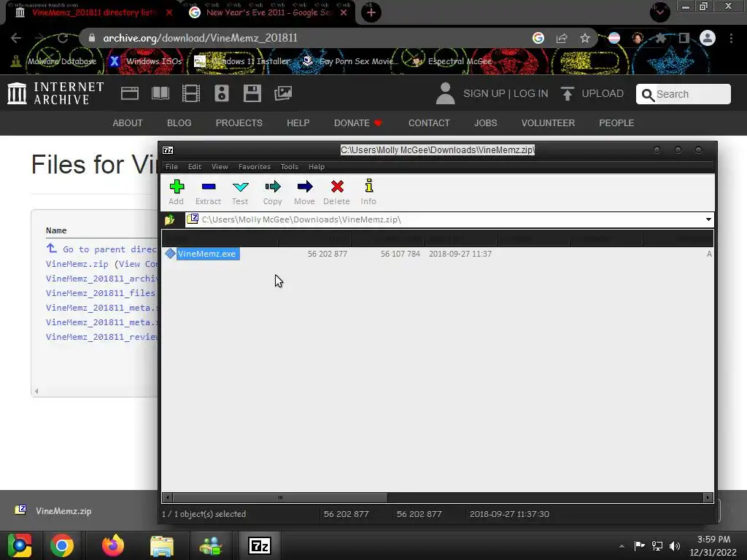Open Chrome from the taskbar
This screenshot has height=560, width=747.
point(62,545)
